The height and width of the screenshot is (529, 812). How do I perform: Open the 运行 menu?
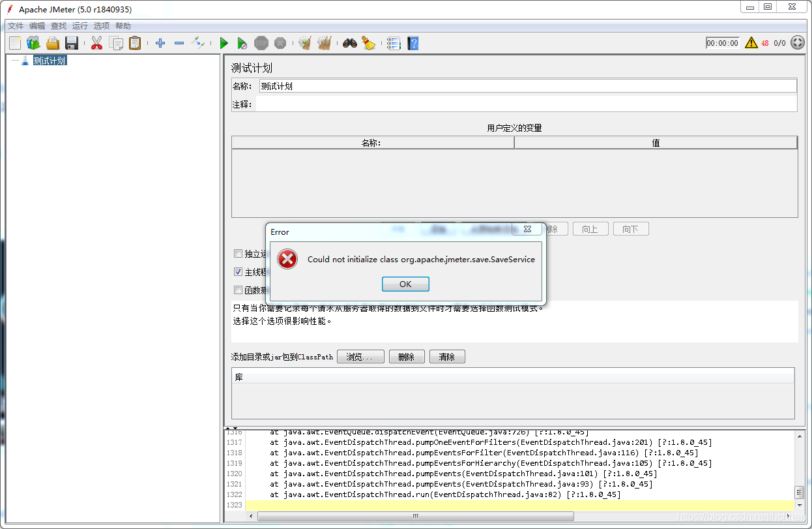[x=80, y=26]
